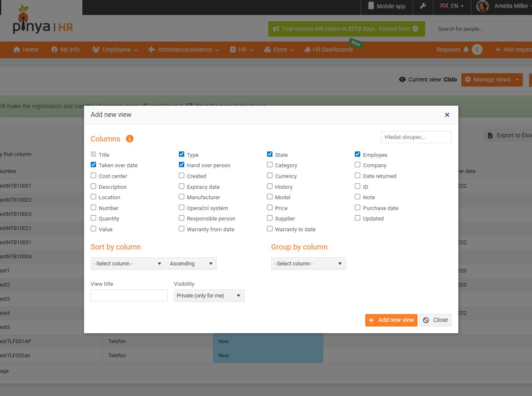Check the Updated column checkbox
The width and height of the screenshot is (532, 396).
(x=357, y=218)
